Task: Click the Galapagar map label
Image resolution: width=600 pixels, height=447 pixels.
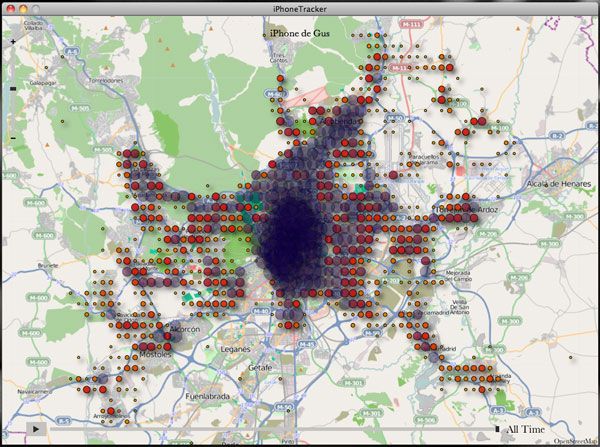Action: pos(43,83)
